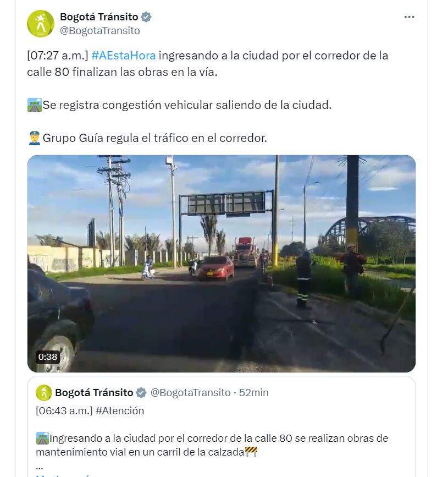Click the motorway emoji before 'Ingresando a la ciudad'
Viewport: 448px width, 477px height.
(42, 438)
